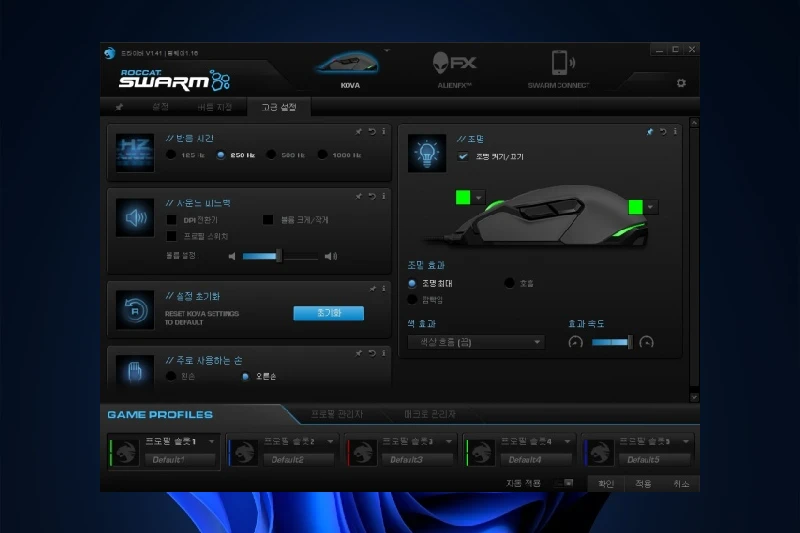Screen dimensions: 800x533
Task: Open Swarm Connect phone icon
Action: click(559, 65)
